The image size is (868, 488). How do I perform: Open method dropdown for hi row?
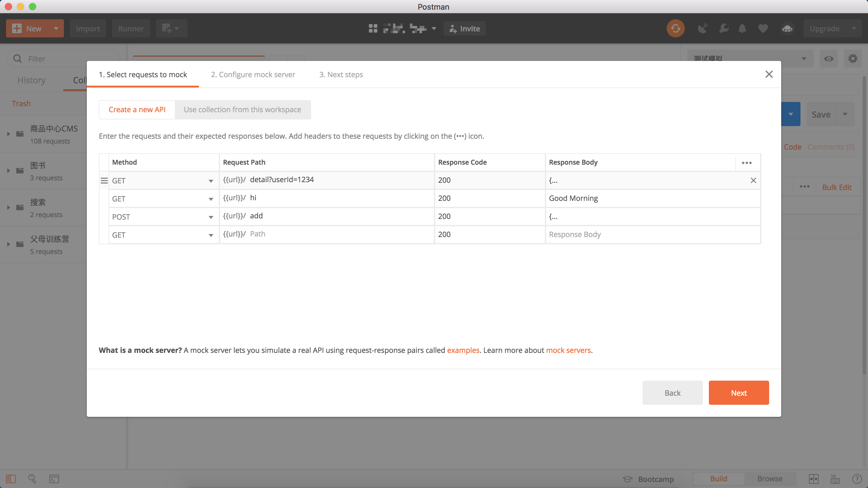click(211, 199)
